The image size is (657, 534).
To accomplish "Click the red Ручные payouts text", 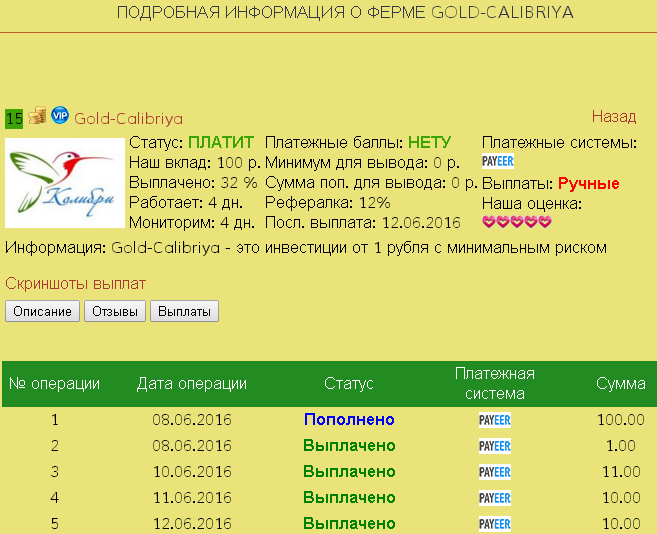I will pyautogui.click(x=589, y=183).
